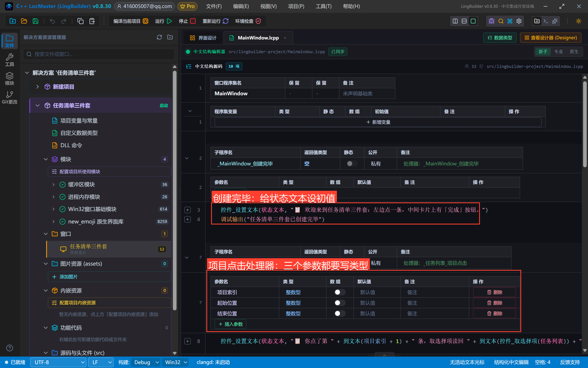Click the copy icon in toolbar

pyautogui.click(x=80, y=21)
